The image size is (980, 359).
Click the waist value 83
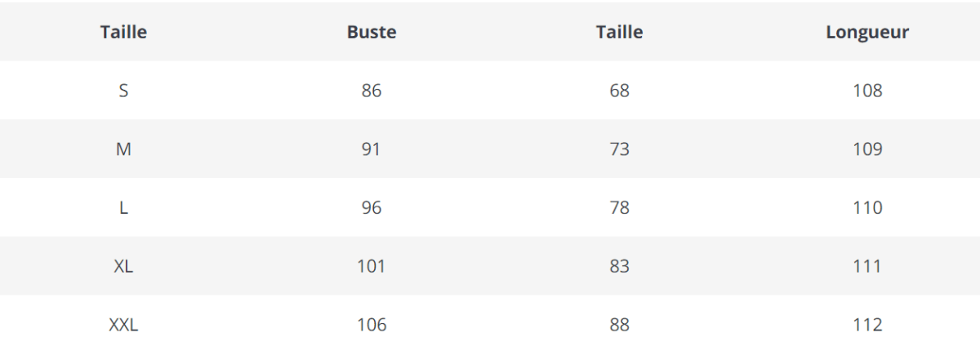(619, 266)
